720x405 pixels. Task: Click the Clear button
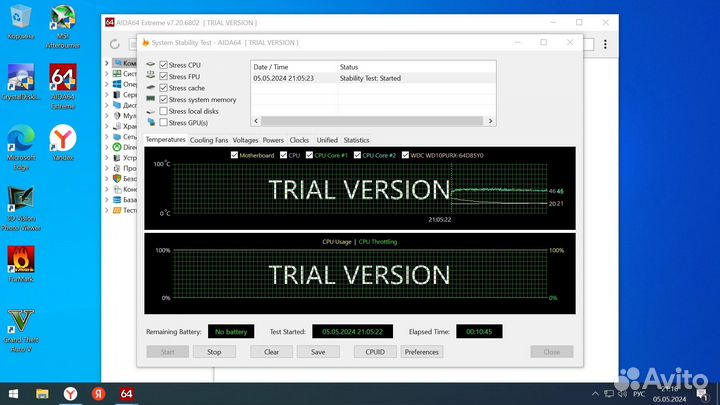[x=271, y=352]
